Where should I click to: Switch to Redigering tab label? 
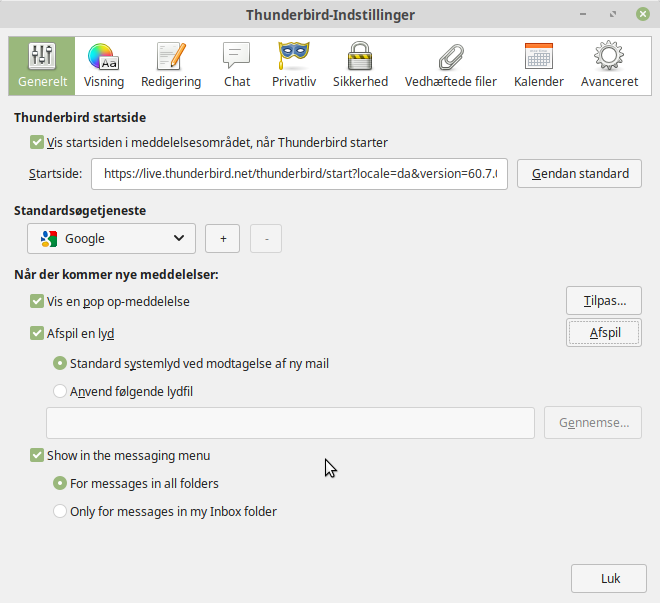pos(171,82)
